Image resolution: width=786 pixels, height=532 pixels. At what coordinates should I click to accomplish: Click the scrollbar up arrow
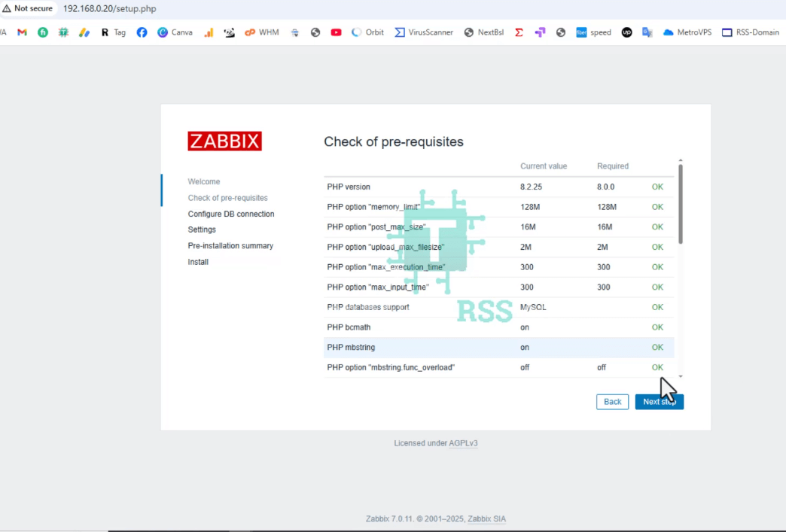(681, 160)
